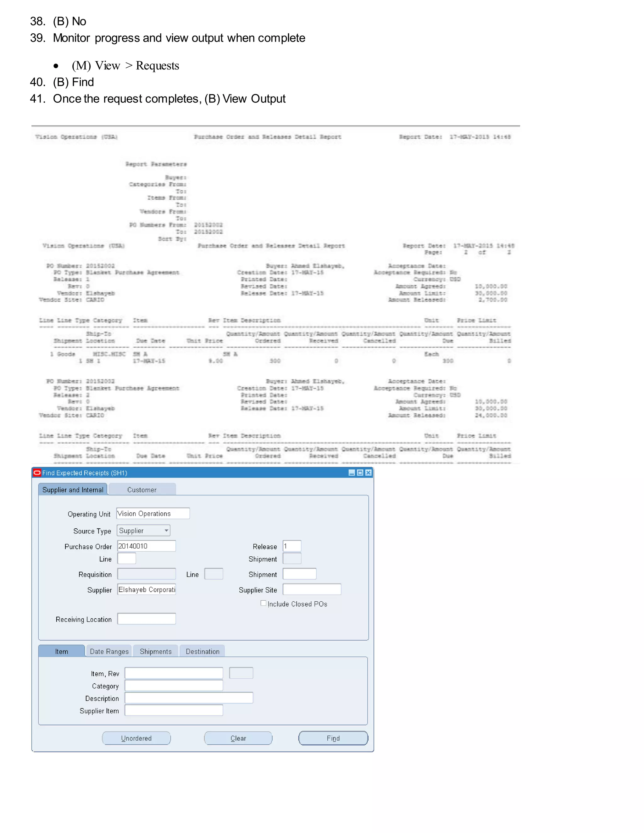This screenshot has width=644, height=833.
Task: Click the Purchase Order number field
Action: [x=147, y=546]
